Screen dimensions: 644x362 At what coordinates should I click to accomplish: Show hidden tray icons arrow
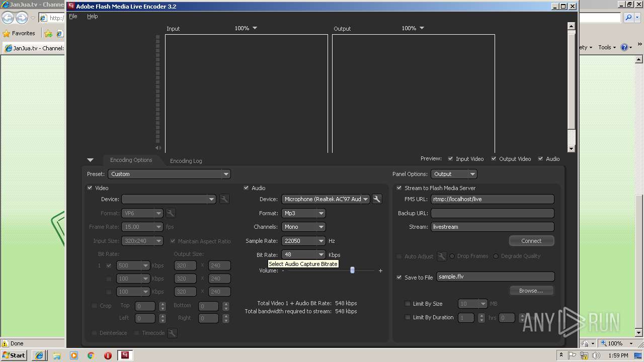561,355
